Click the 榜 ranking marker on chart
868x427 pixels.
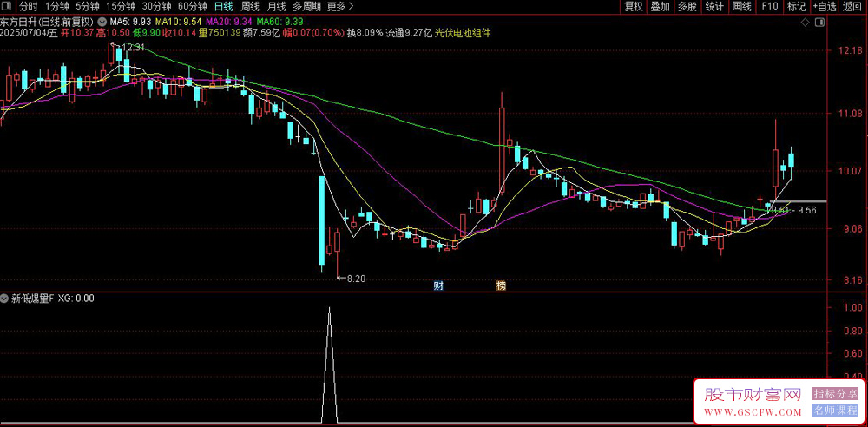click(501, 286)
